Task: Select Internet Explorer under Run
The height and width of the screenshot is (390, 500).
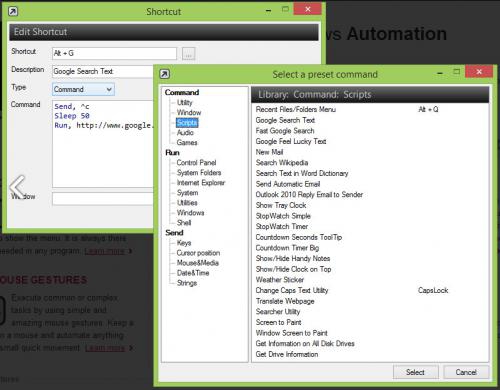Action: (201, 183)
